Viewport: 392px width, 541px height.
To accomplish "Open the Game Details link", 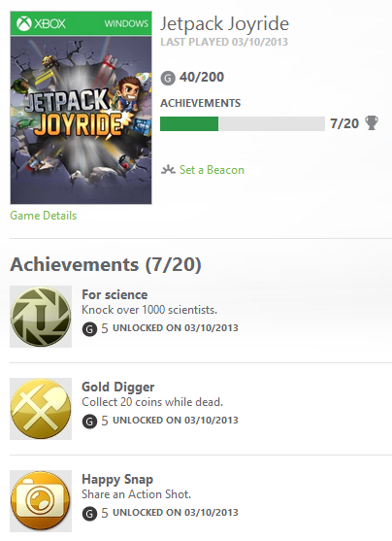I will (x=44, y=216).
